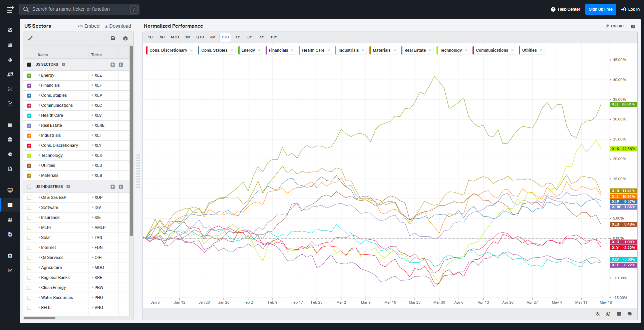Click the Sign Up Free button
The image size is (644, 330).
pos(601,9)
